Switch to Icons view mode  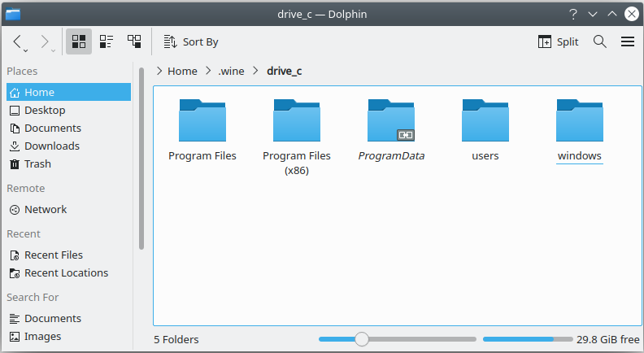click(79, 41)
